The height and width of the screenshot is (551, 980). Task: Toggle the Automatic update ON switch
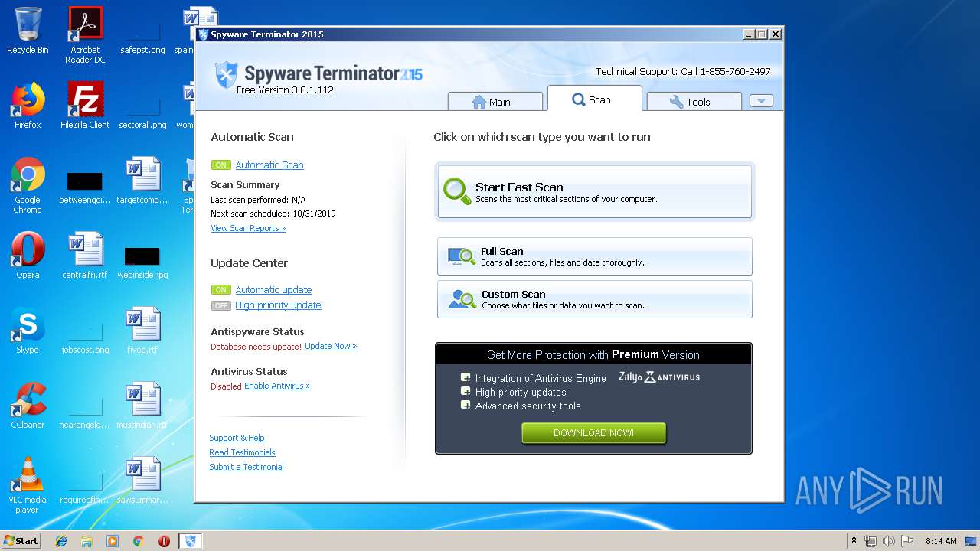click(x=221, y=290)
